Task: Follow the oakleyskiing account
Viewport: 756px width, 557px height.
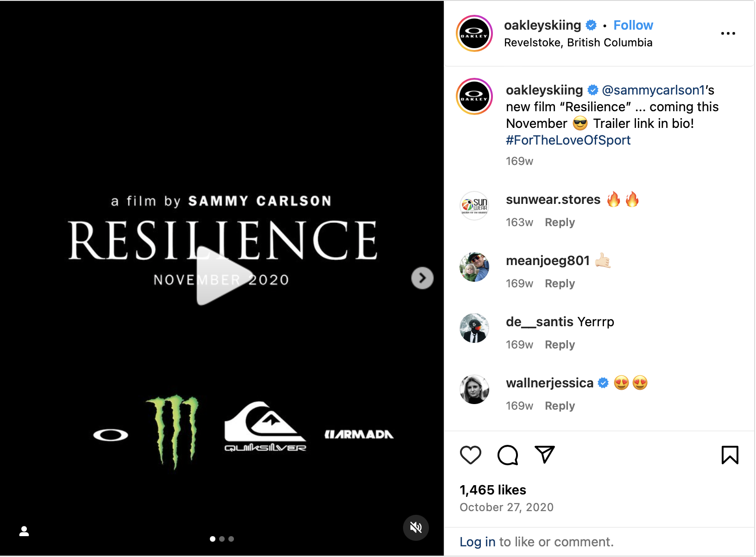Action: point(633,25)
